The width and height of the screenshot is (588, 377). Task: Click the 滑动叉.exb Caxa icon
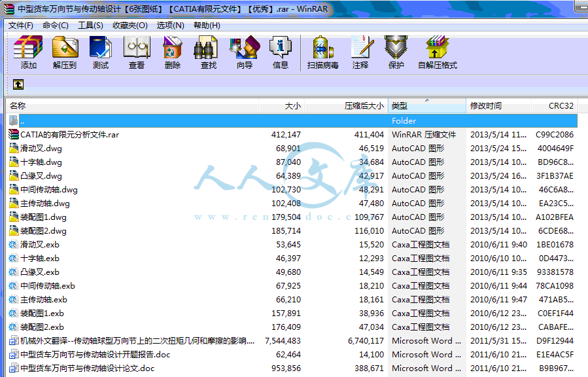14,245
